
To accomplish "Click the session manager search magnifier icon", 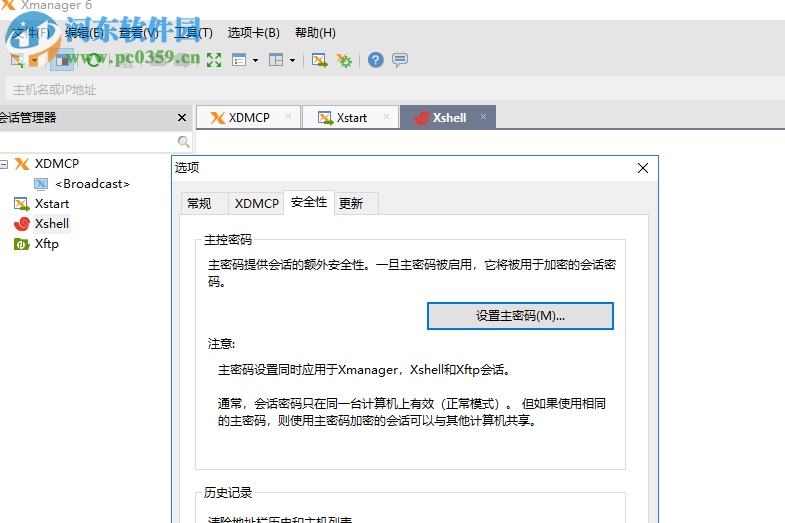I will click(x=184, y=142).
